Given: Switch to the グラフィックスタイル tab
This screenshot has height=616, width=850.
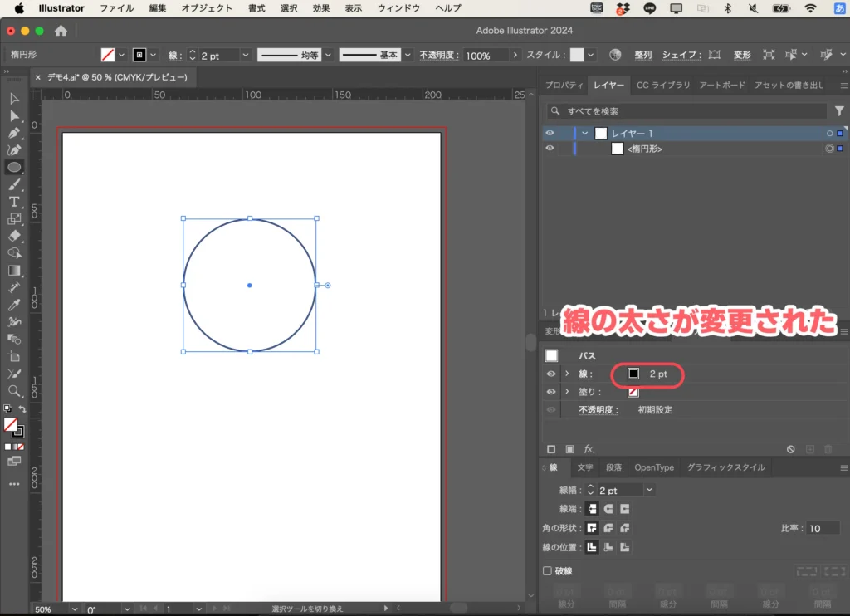Looking at the screenshot, I should point(725,467).
